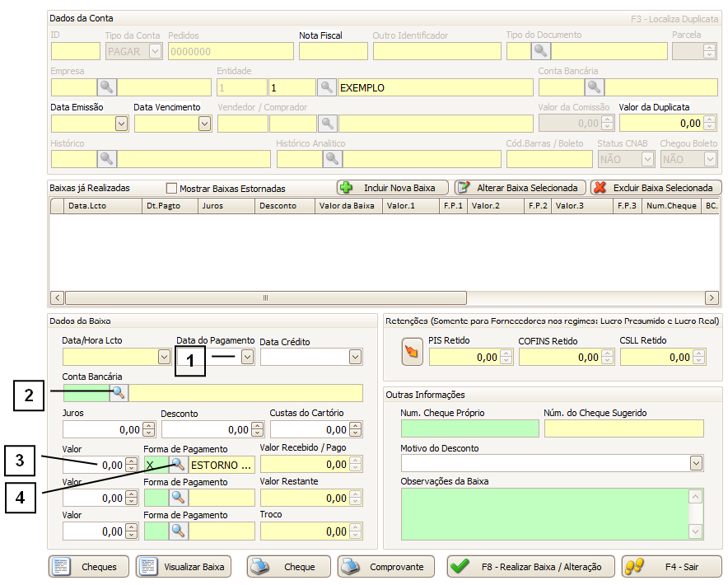Click the magnifier next to Tipo do Documento
The height and width of the screenshot is (585, 728).
[540, 51]
